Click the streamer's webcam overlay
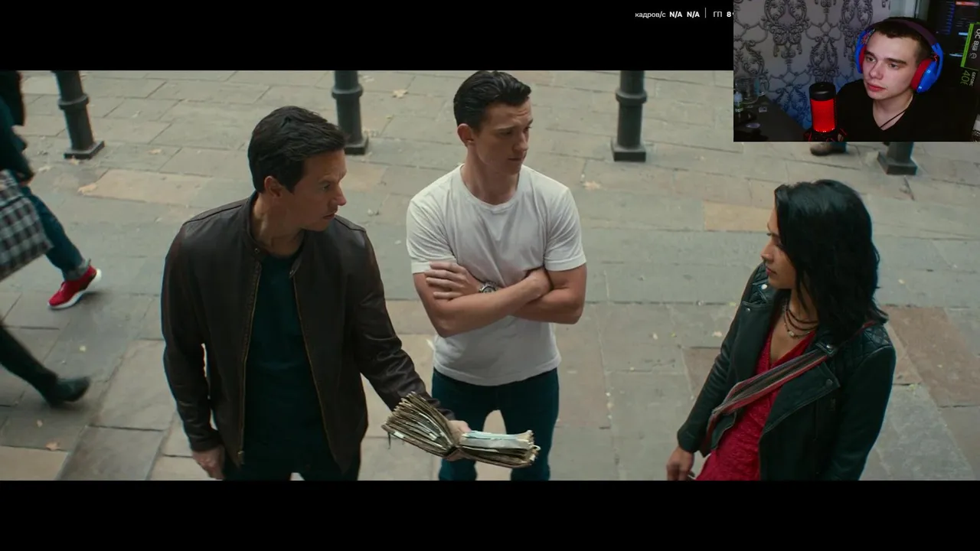The height and width of the screenshot is (551, 980). click(857, 70)
